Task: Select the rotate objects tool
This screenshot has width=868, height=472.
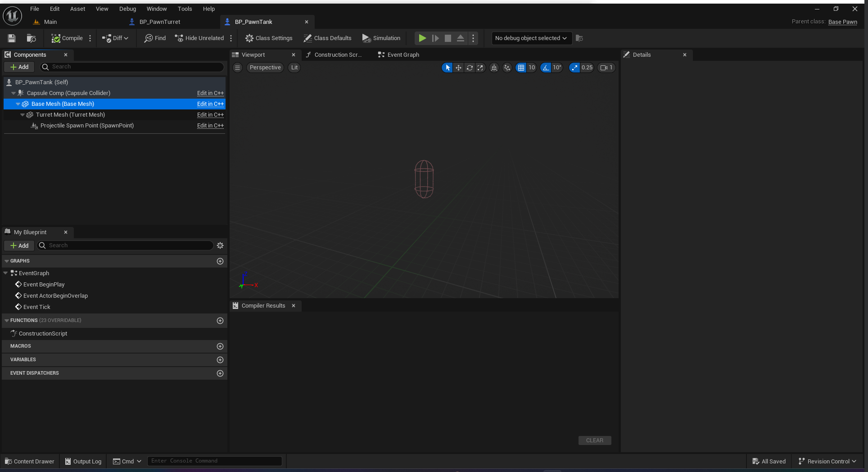Action: click(470, 68)
